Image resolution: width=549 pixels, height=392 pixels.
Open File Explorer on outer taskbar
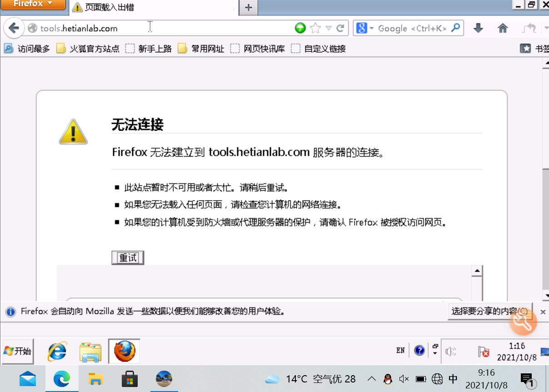click(x=95, y=379)
